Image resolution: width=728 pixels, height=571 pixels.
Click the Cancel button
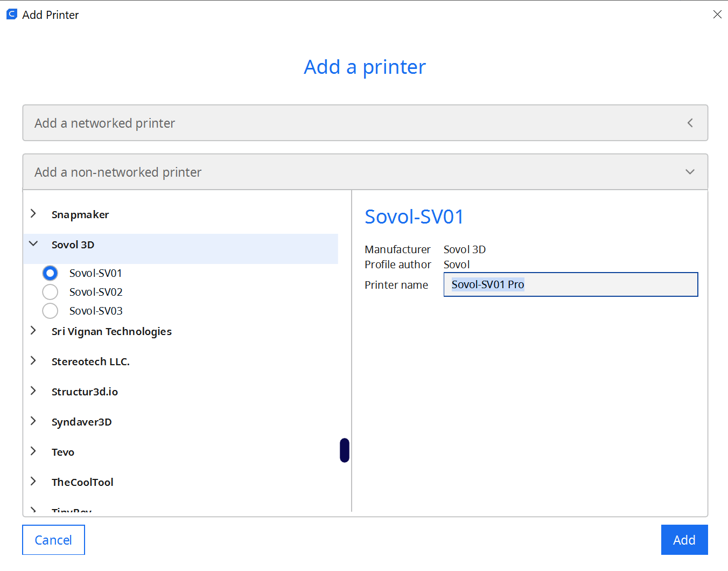53,540
